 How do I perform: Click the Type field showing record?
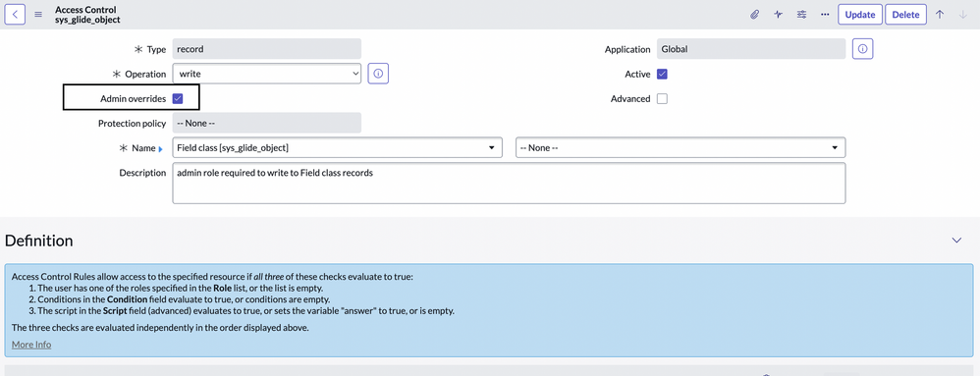[267, 49]
